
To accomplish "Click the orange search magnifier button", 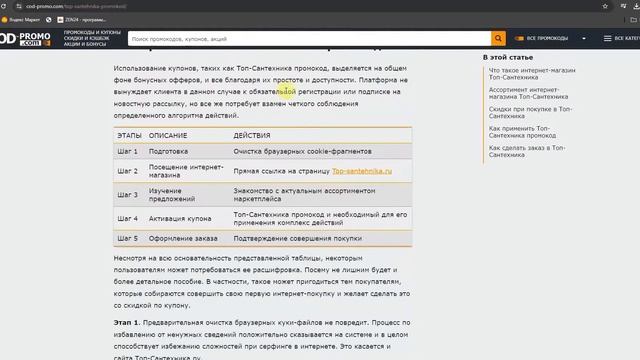I will (x=498, y=38).
